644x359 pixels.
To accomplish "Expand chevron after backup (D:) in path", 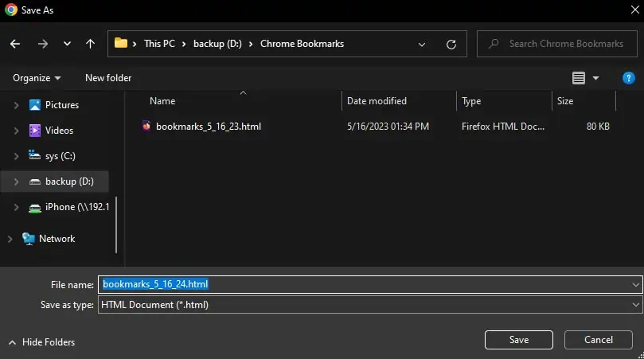I will 251,44.
